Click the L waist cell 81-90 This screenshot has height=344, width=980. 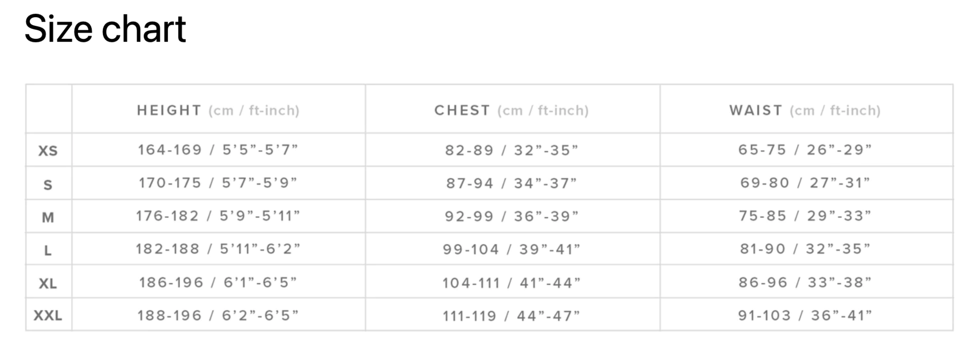[804, 249]
